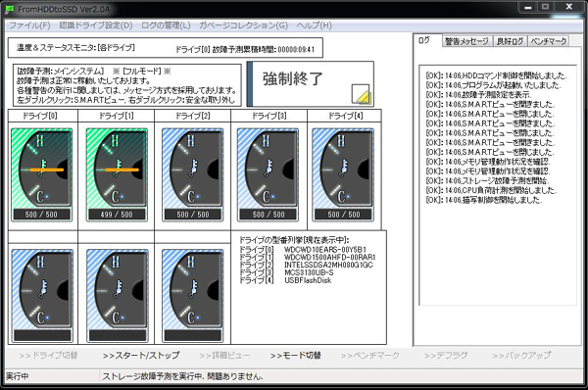Click model name WDCWD10EARS-00Y5B1
Viewport: 588px width, 390px height.
point(325,250)
